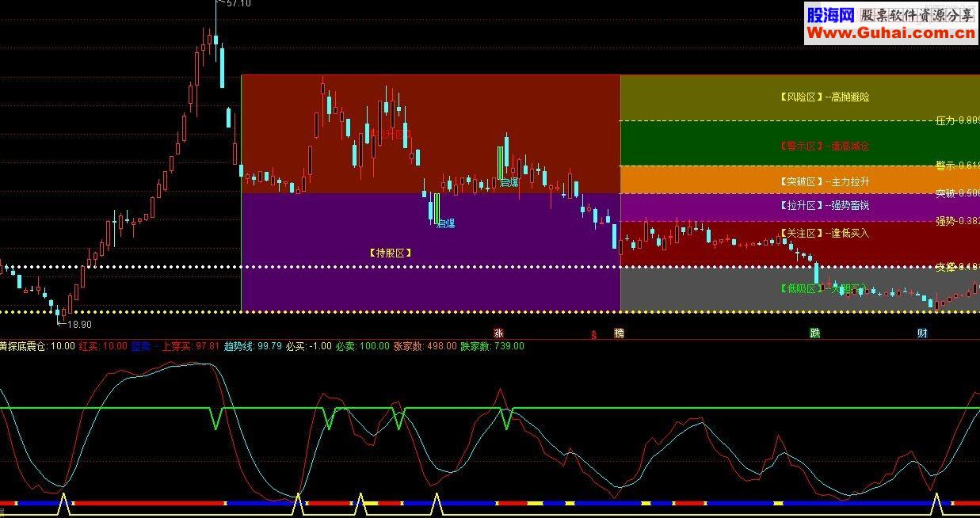Select the 警示-0.618 level label
Screen dimensions: 980x518
click(x=957, y=166)
